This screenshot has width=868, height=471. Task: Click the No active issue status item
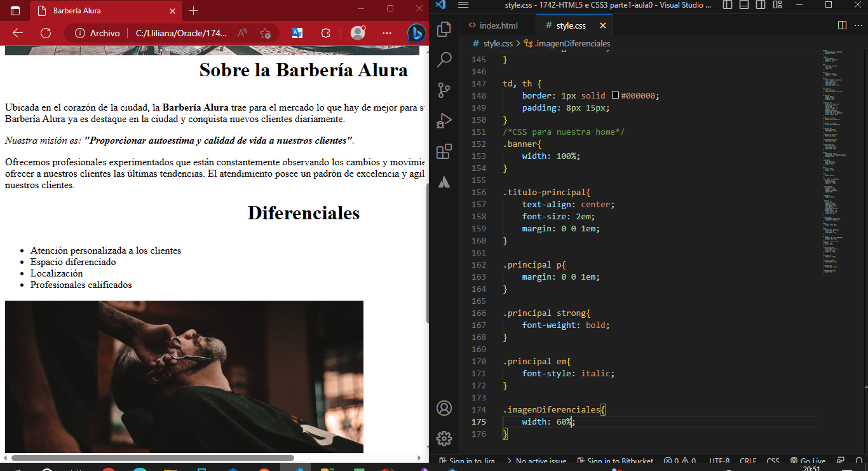(x=536, y=461)
